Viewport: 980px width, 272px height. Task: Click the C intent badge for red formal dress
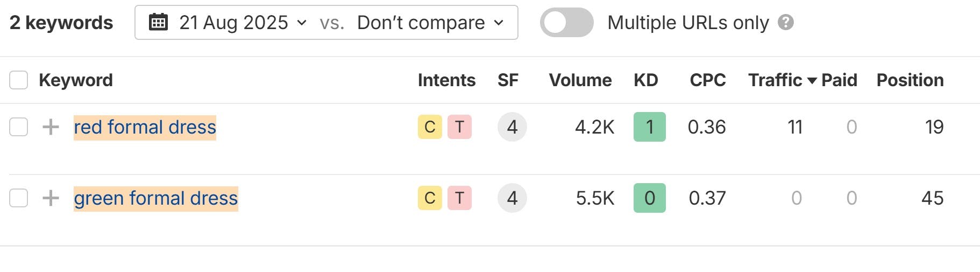tap(430, 127)
